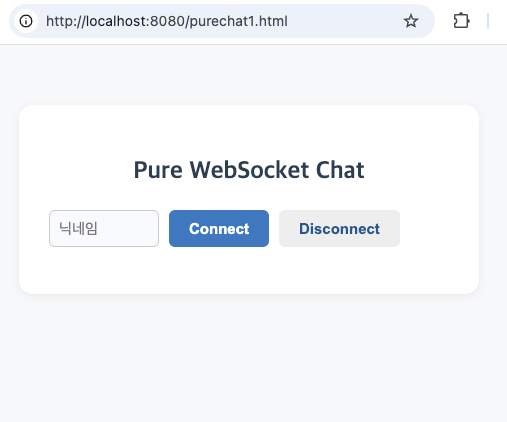Click "purechat1.html" in the address bar
The height and width of the screenshot is (422, 507).
[x=239, y=21]
